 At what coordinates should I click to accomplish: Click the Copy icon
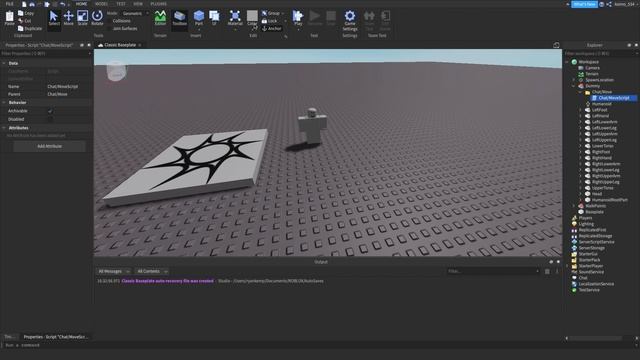tap(21, 13)
